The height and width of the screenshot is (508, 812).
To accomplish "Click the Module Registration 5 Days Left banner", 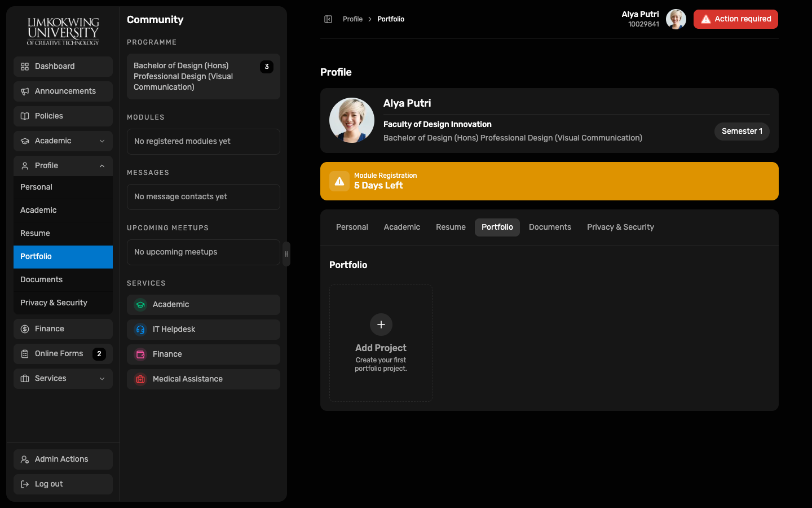I will click(x=549, y=181).
